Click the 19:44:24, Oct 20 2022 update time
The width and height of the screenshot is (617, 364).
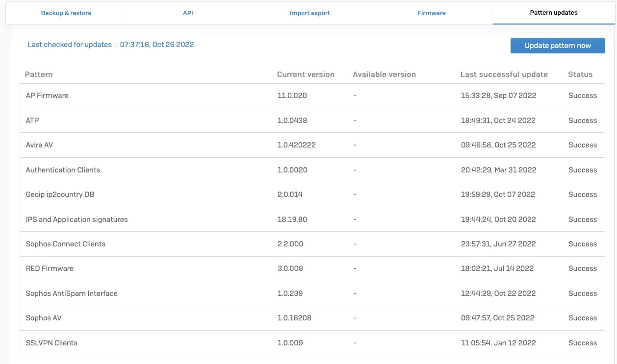498,219
